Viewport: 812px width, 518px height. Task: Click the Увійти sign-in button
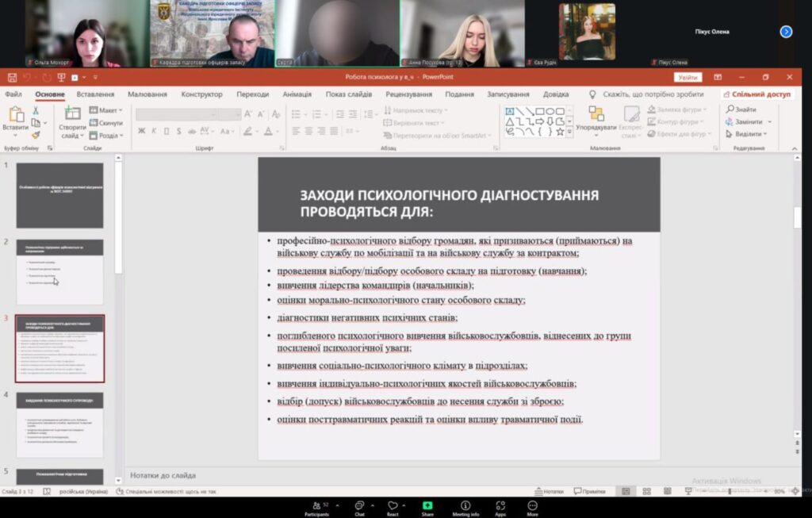688,77
